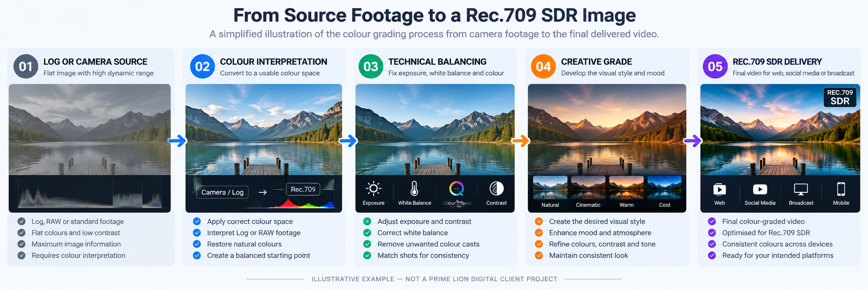Click the "COLOUR INTERPRETATION" heading

(x=274, y=62)
